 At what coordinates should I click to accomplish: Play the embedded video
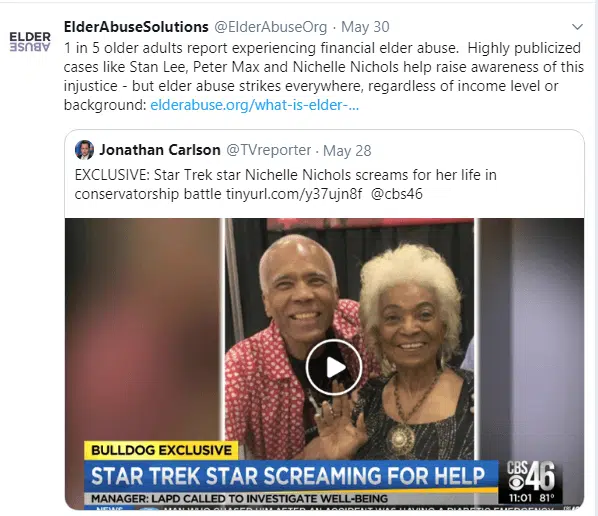(x=334, y=367)
